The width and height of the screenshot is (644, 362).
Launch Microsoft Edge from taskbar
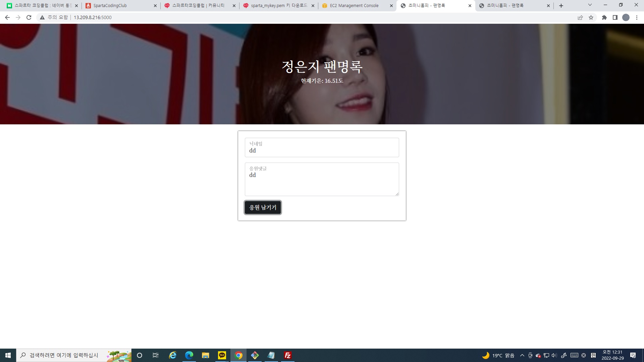click(189, 355)
